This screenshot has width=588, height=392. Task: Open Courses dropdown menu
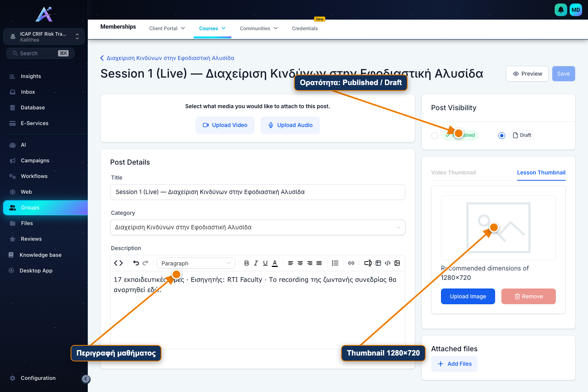212,28
